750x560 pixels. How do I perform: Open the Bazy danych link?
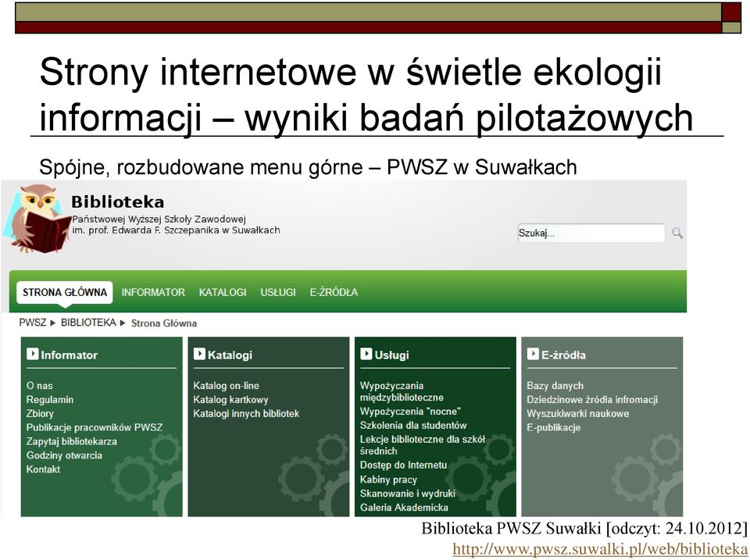(555, 386)
